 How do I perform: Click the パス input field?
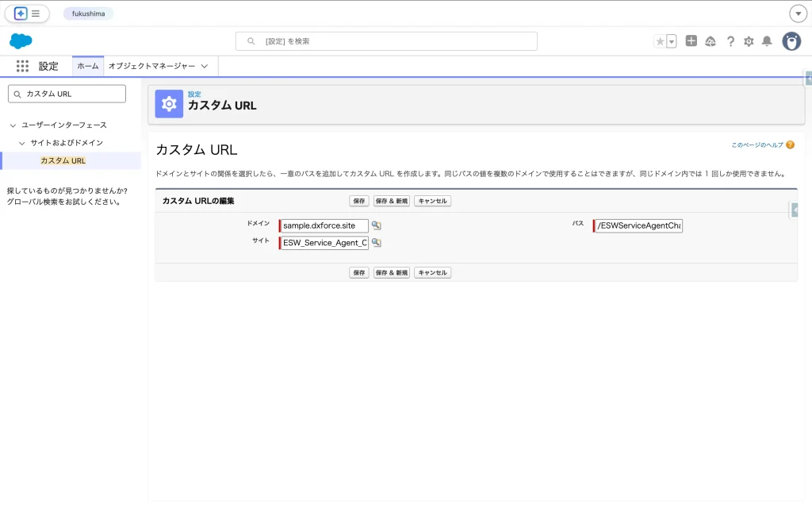point(638,226)
